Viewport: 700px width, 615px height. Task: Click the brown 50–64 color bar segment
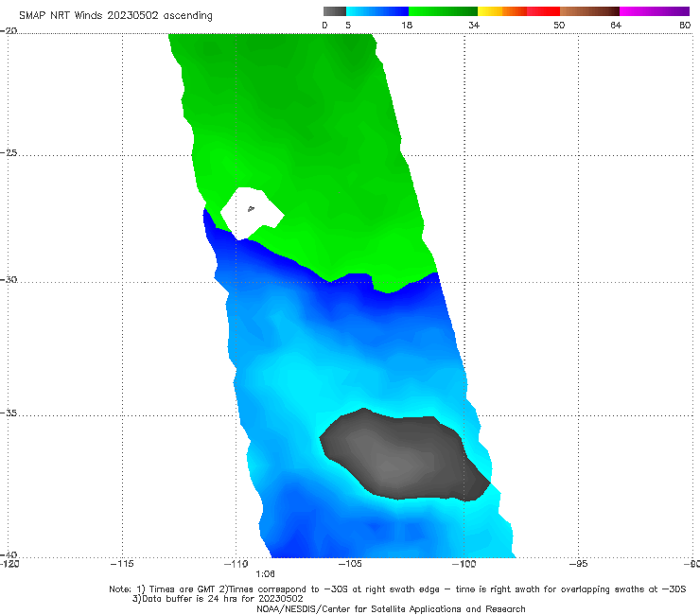tap(589, 11)
